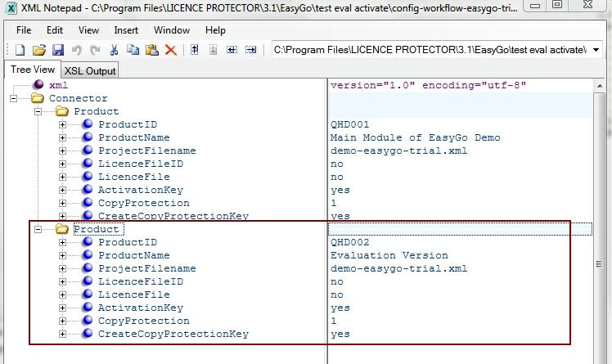Maximize the XML Notepad window
This screenshot has width=612, height=364.
click(557, 5)
